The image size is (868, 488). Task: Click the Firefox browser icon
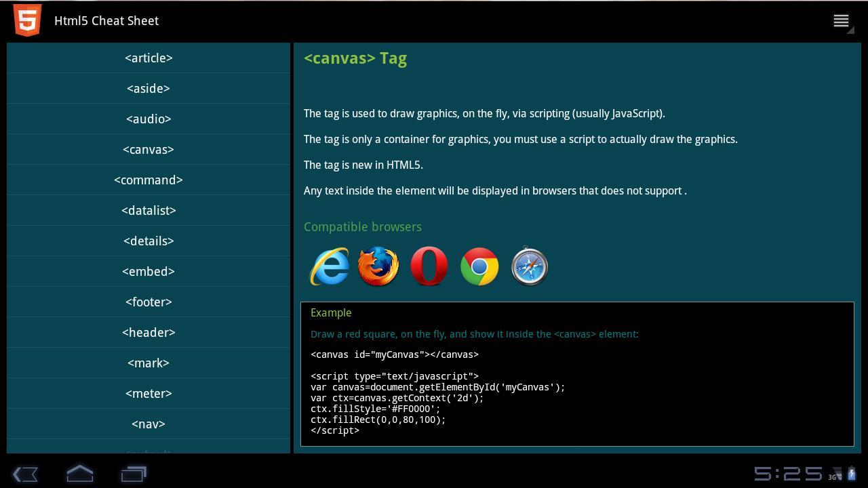[379, 266]
